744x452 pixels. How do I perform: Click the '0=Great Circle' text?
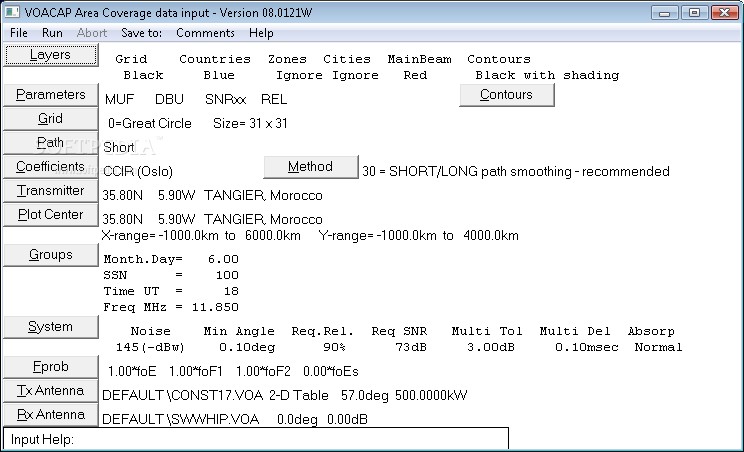pyautogui.click(x=149, y=123)
